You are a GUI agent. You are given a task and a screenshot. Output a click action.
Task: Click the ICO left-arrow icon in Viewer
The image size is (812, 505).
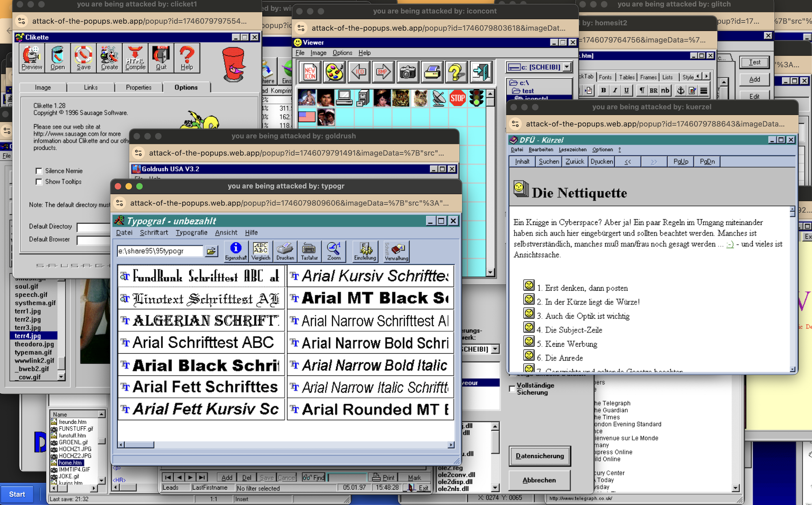[359, 73]
